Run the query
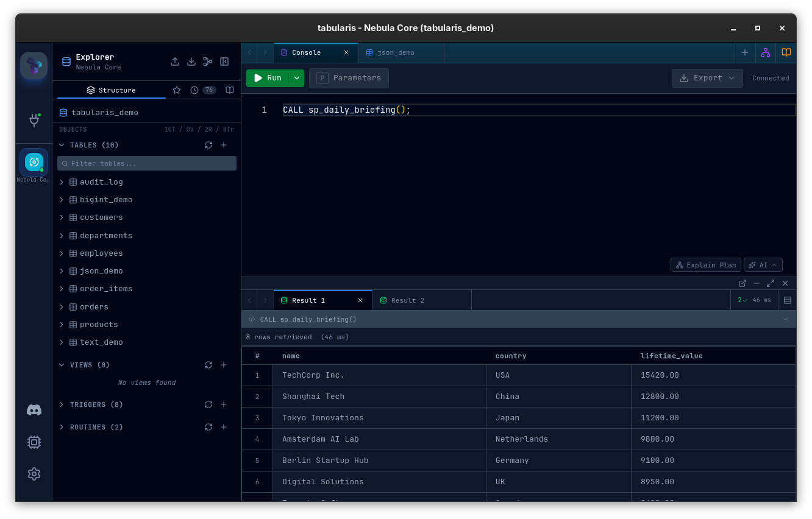Screen dimensions: 812x519 [268, 78]
